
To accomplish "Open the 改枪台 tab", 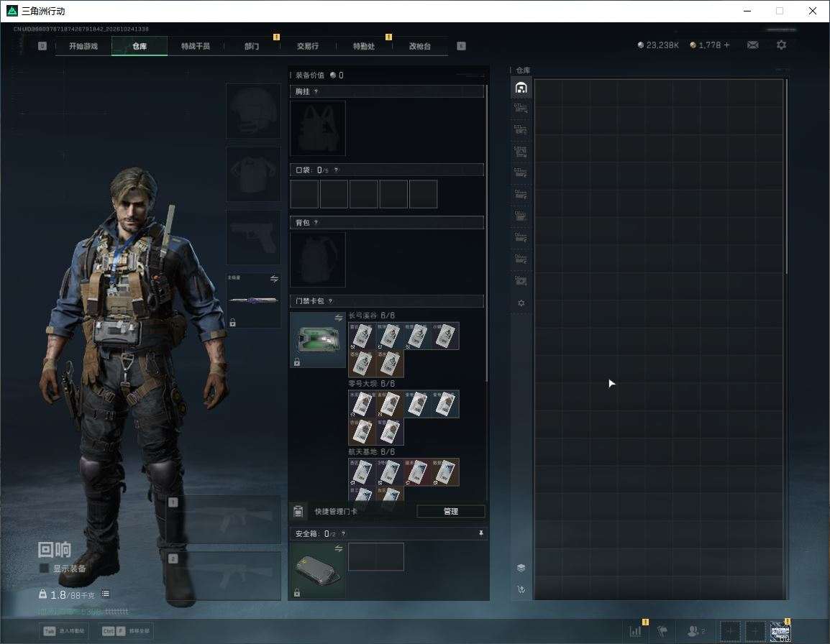I will click(x=420, y=46).
